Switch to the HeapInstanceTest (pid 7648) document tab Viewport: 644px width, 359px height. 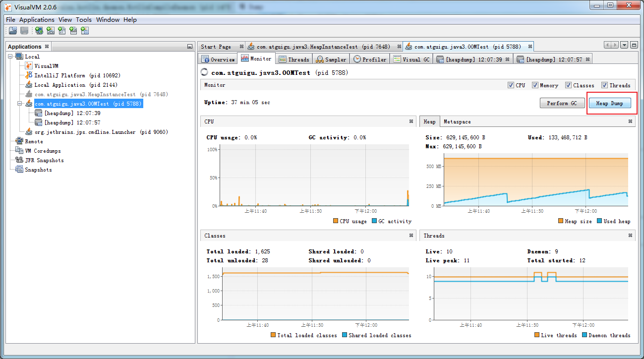324,47
